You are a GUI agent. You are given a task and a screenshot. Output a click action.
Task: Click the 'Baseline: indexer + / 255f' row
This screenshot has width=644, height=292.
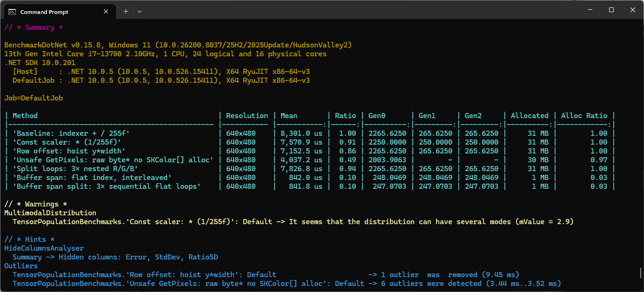(71, 133)
